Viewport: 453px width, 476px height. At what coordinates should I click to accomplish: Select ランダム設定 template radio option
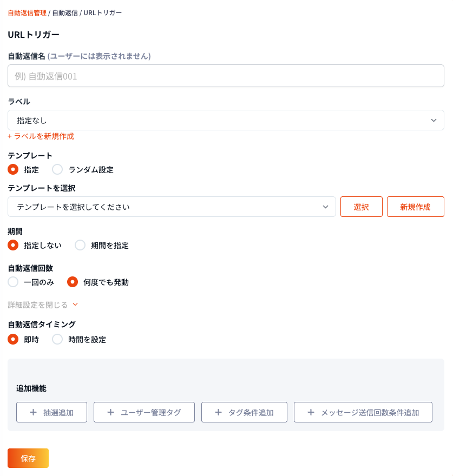point(58,169)
